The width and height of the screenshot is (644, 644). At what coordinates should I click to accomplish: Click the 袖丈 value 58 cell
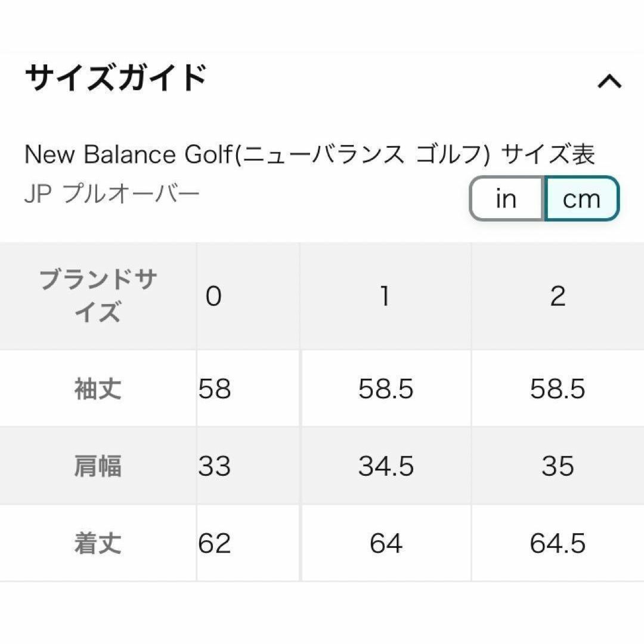(x=247, y=389)
